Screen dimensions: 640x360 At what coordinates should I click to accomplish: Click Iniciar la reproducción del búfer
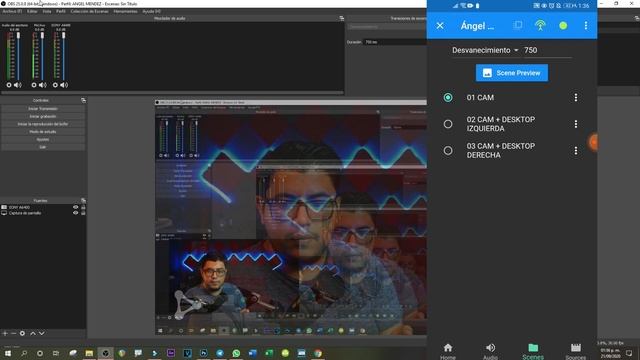pos(43,124)
